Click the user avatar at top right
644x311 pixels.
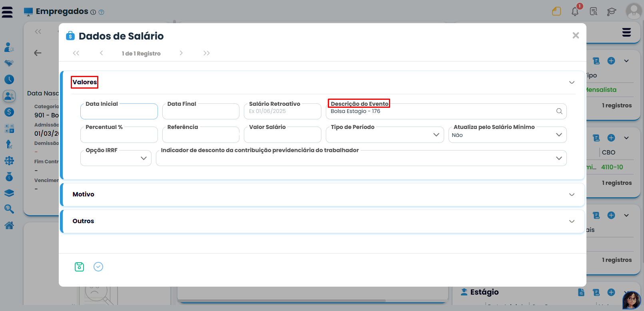633,11
